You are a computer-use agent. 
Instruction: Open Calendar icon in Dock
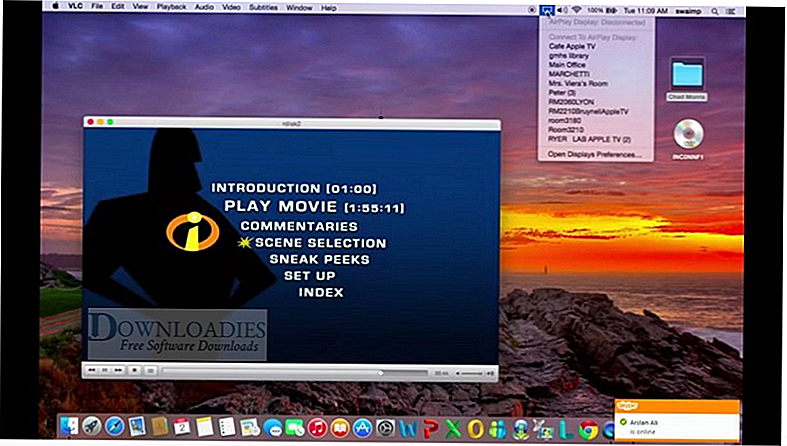click(x=182, y=427)
